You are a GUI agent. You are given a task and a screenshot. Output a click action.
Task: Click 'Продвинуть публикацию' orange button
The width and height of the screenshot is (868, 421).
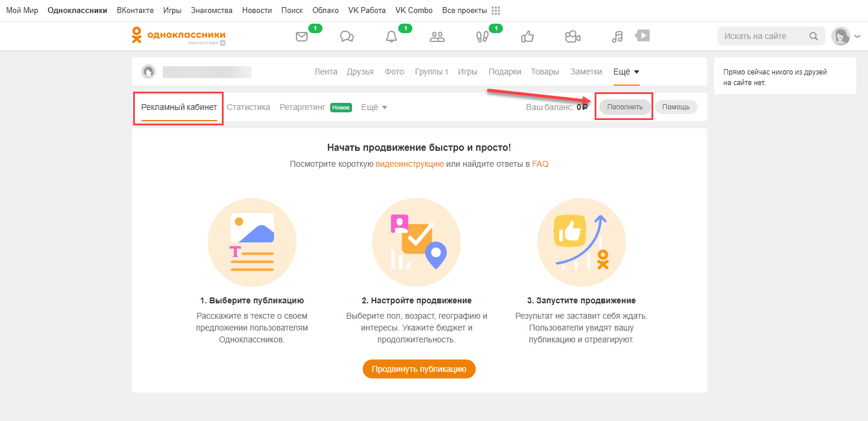[x=419, y=369]
